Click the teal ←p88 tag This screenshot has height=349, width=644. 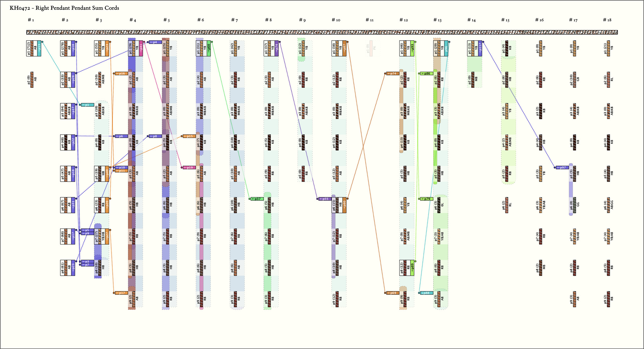[426, 293]
